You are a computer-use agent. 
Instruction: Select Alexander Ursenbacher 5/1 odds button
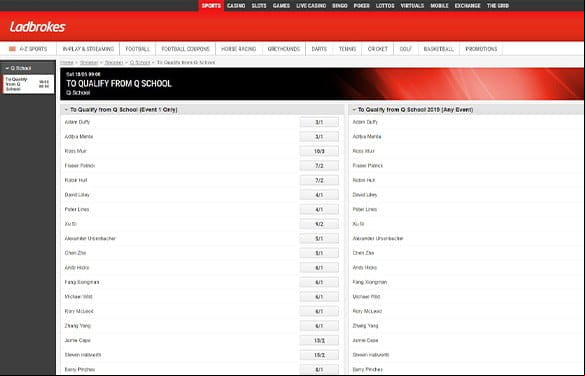tap(319, 238)
